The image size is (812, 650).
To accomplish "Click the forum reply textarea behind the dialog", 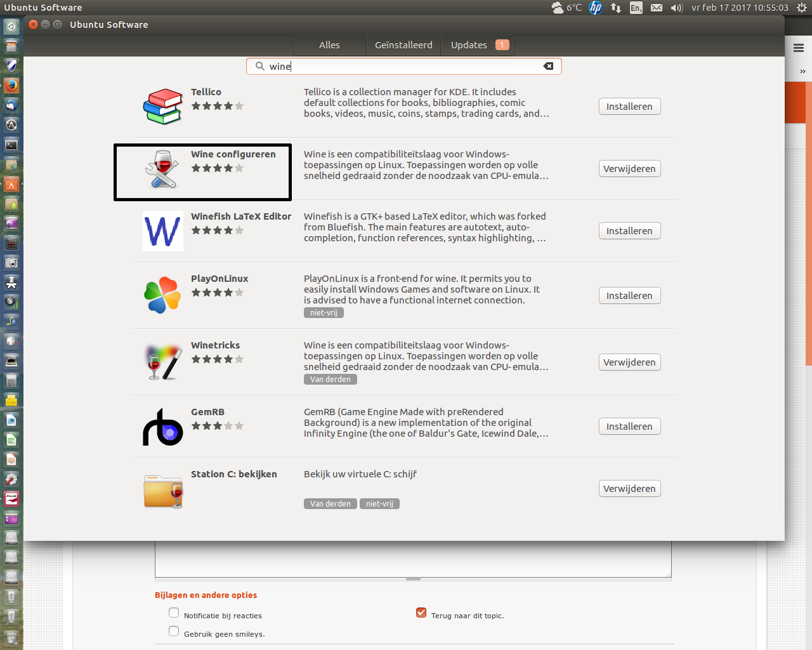I will tap(413, 558).
